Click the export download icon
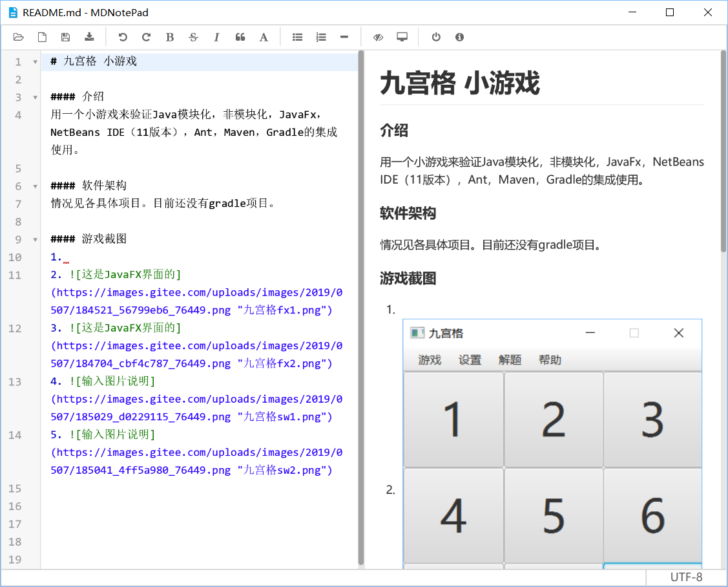Viewport: 728px width, 587px height. tap(89, 37)
